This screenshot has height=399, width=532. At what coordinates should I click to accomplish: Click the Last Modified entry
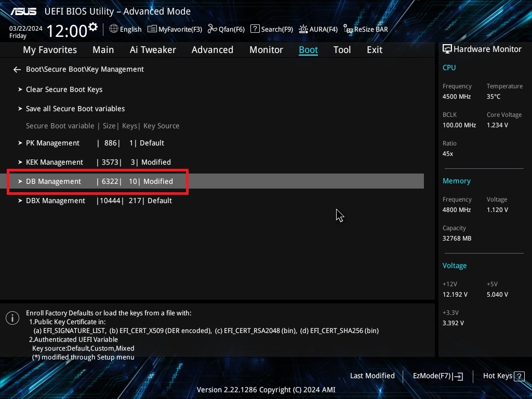372,376
